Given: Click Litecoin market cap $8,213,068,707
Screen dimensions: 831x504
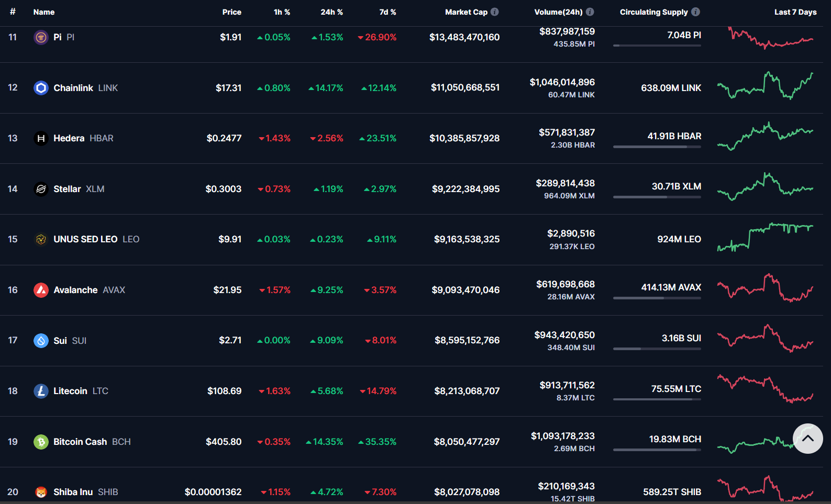Looking at the screenshot, I should point(467,391).
